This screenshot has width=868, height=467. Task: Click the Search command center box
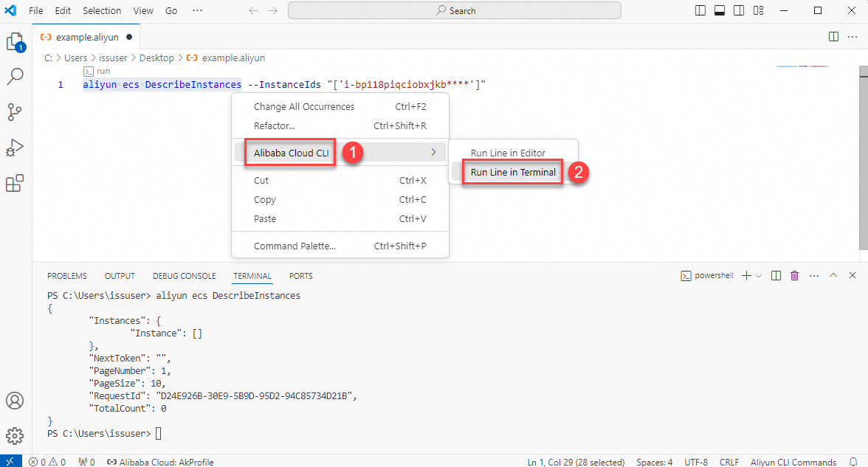point(455,10)
